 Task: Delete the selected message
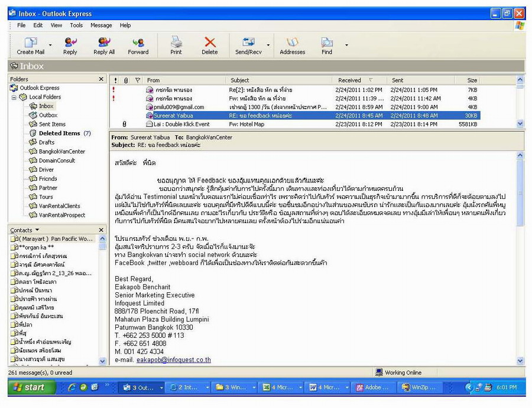click(210, 45)
